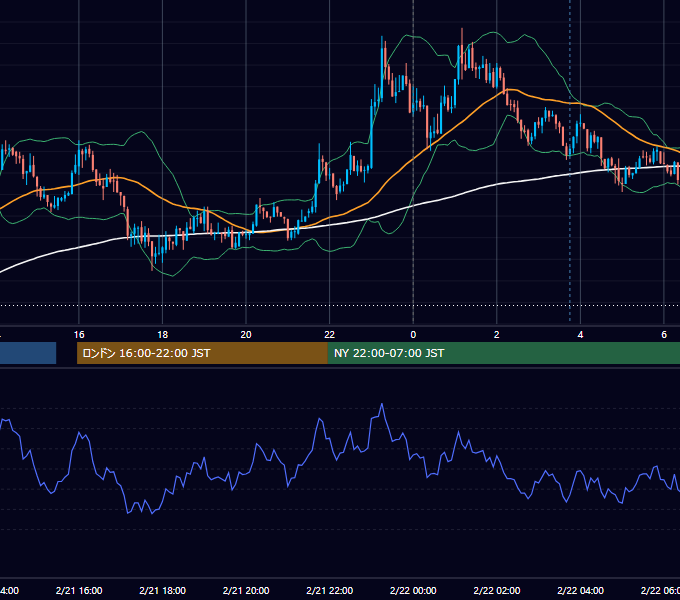
Task: Click the 2/22 02:00 date label
Action: [497, 590]
